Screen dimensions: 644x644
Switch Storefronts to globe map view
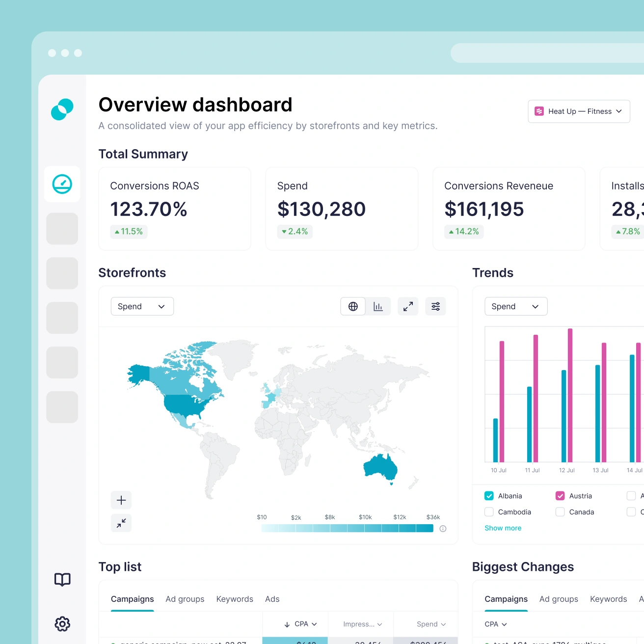(x=353, y=306)
